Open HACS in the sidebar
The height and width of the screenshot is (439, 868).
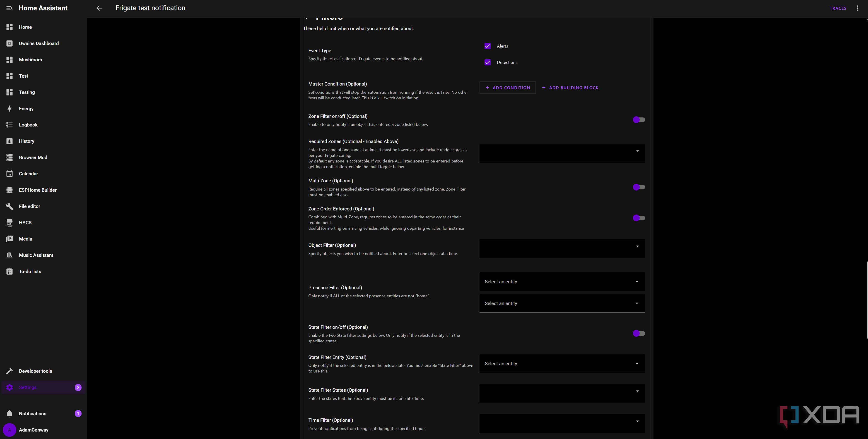pos(43,222)
